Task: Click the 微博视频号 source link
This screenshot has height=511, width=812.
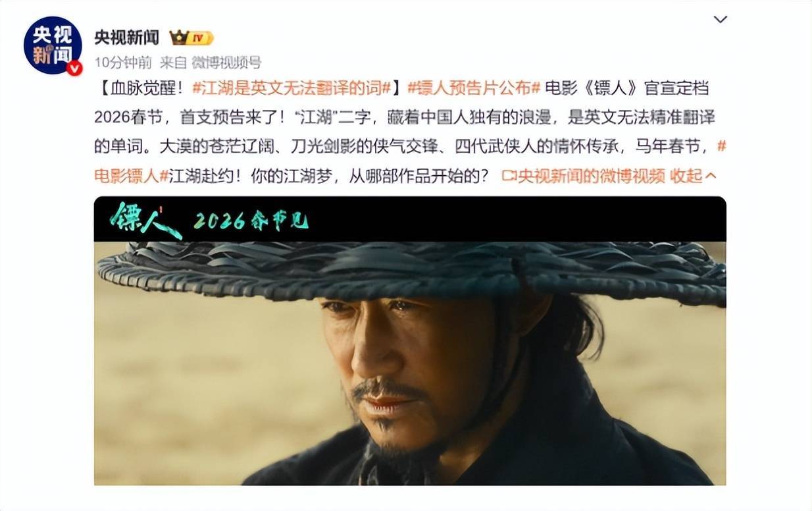Action: click(x=226, y=63)
